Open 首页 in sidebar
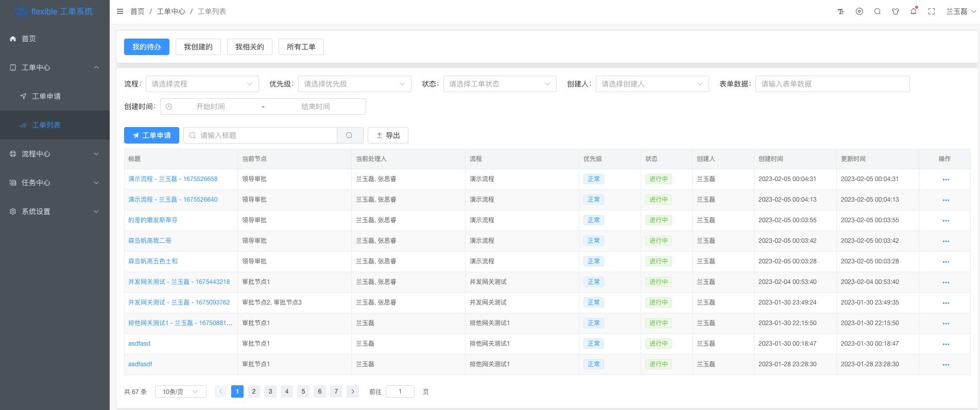This screenshot has height=410, width=980. 55,39
